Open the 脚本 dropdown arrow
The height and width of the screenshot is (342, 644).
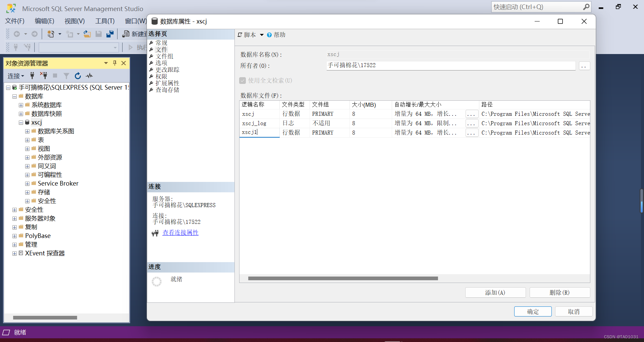pyautogui.click(x=262, y=35)
